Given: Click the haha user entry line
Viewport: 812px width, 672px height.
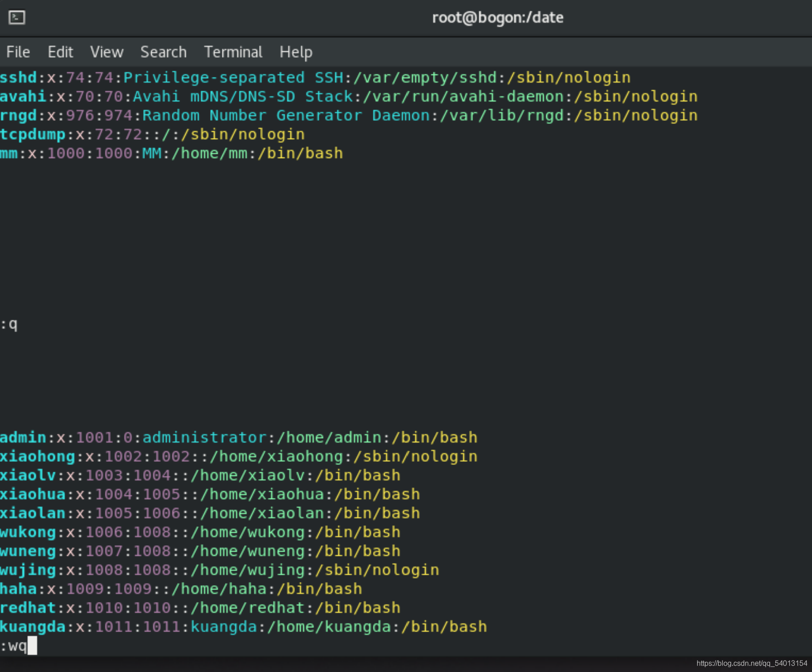Looking at the screenshot, I should pos(181,589).
